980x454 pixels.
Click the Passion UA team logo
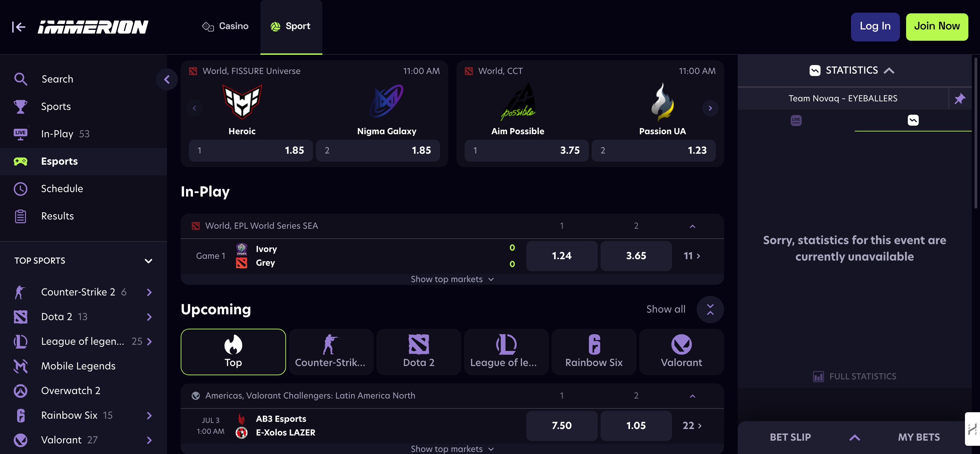[x=662, y=101]
